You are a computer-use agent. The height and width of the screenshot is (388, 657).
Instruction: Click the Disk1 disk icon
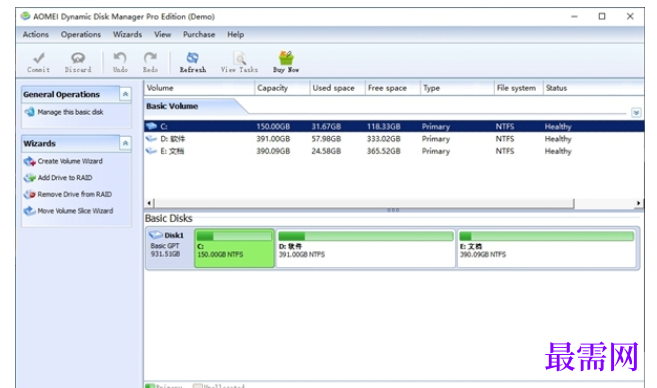(155, 235)
